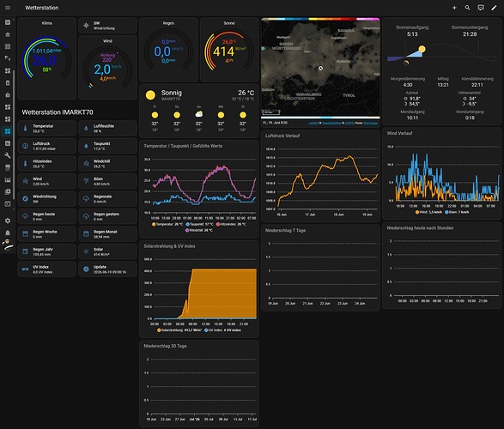Click the color scale bar atop the radar map

(320, 19)
